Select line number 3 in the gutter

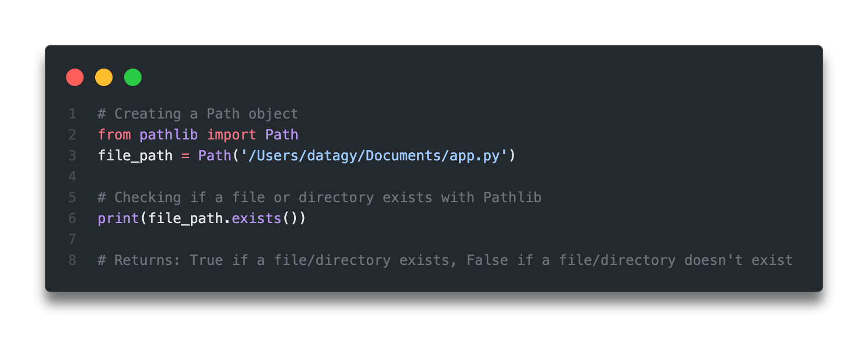coord(72,156)
